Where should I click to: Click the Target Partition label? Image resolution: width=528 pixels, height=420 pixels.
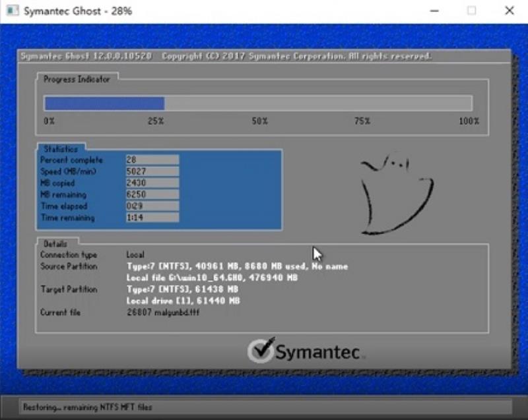tap(69, 289)
